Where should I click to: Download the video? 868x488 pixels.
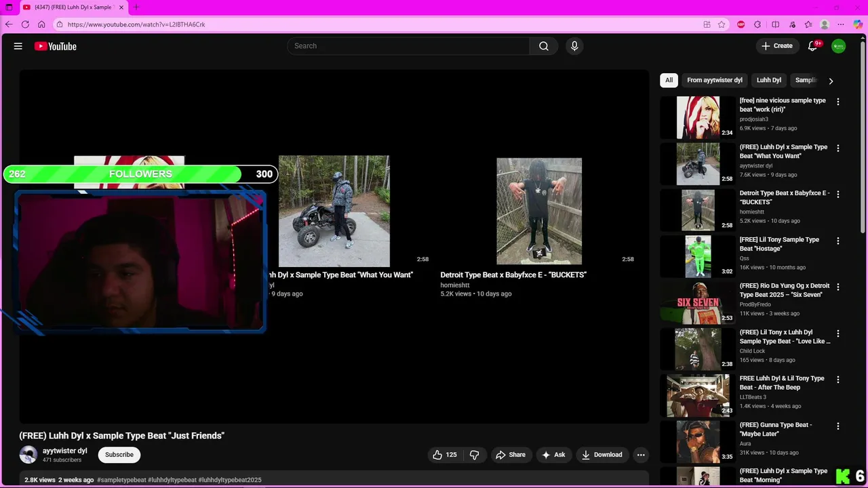601,455
